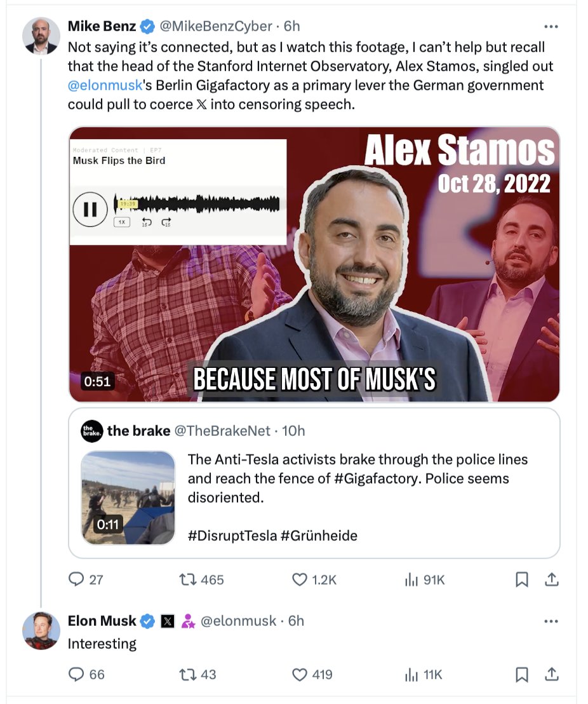Reply to Mike Benz's tweet
The width and height of the screenshot is (588, 704).
pyautogui.click(x=85, y=579)
